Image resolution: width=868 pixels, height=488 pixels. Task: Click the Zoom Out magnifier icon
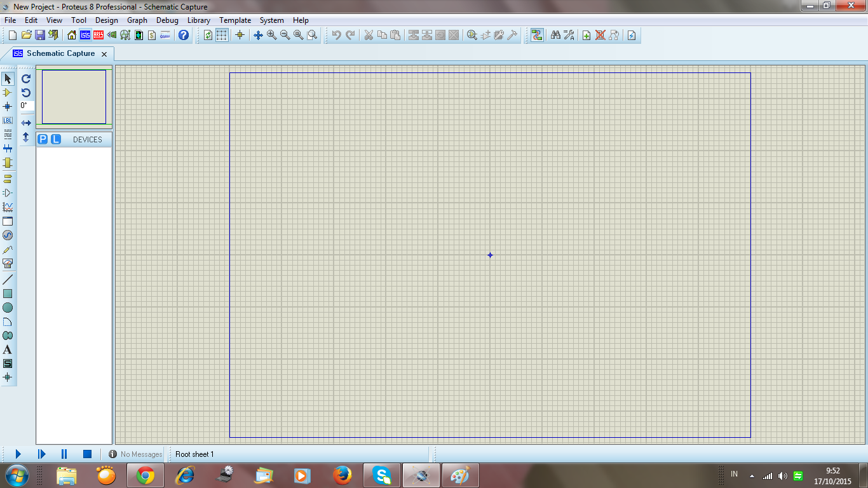point(285,35)
